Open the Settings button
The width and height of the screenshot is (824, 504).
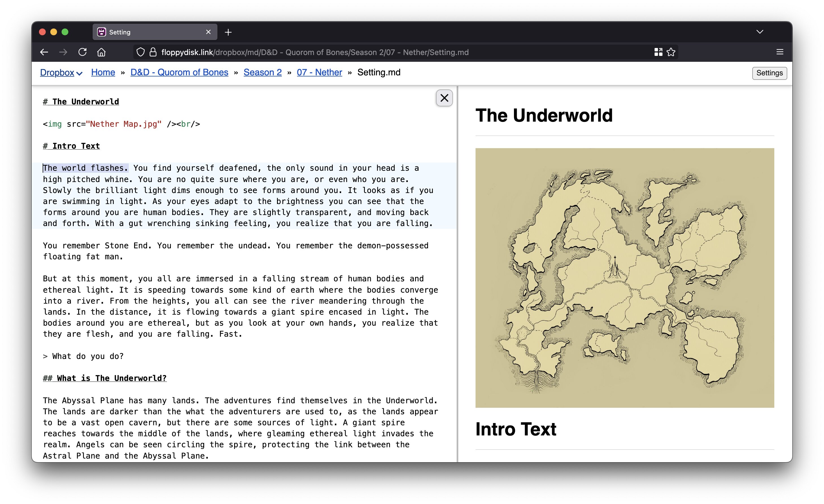point(769,73)
